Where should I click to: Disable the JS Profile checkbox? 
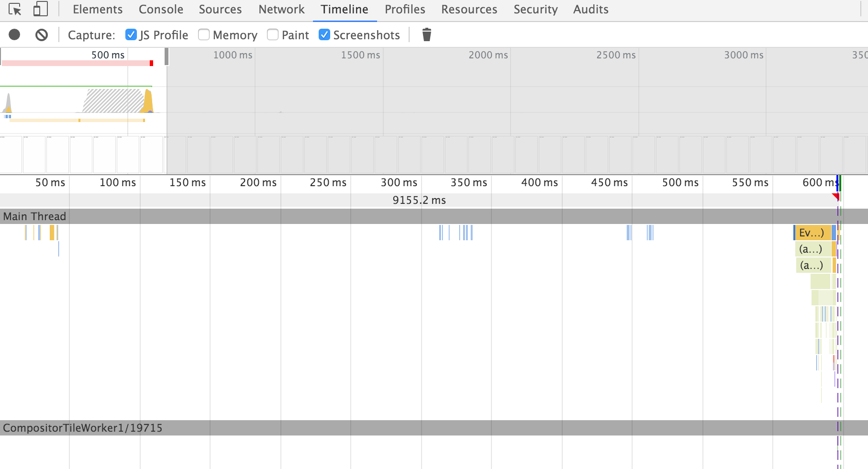(131, 34)
